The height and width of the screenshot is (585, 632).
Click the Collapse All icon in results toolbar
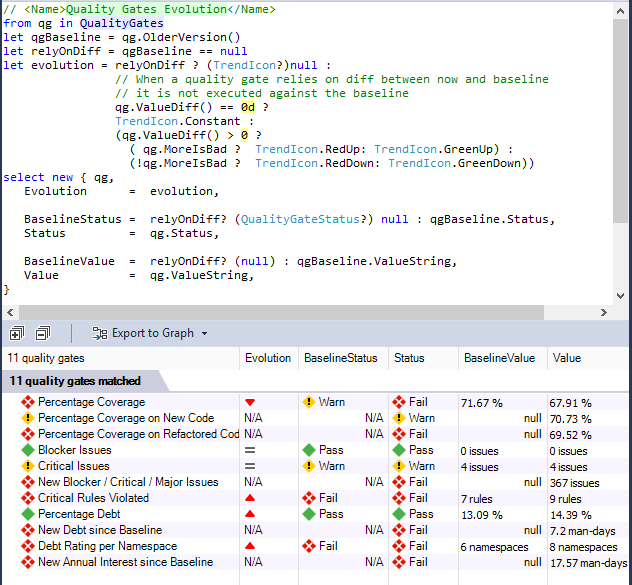click(x=43, y=333)
